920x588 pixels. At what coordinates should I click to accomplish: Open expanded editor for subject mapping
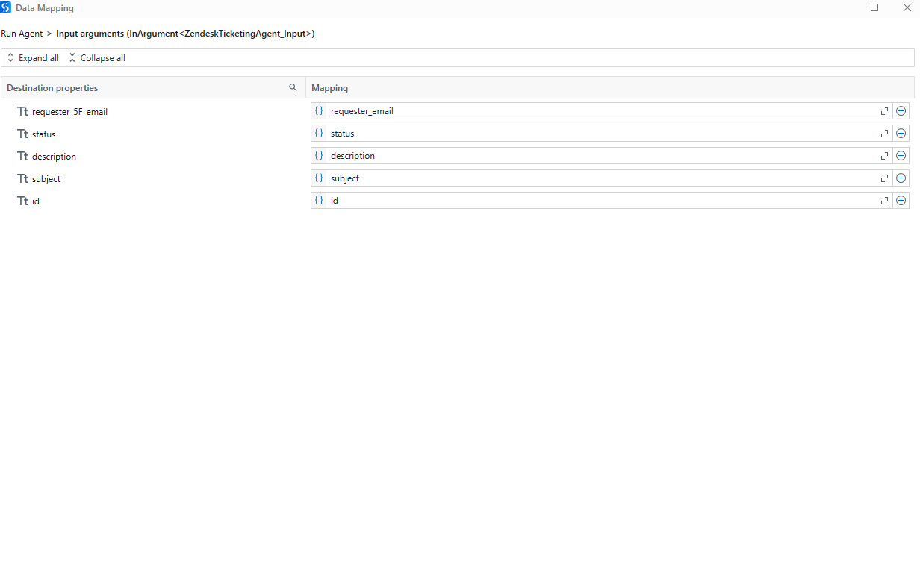(x=885, y=178)
